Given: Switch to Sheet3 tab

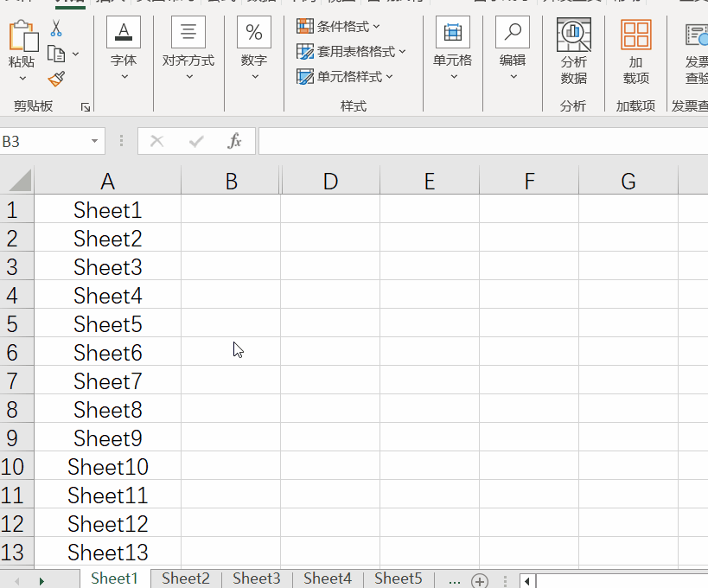Looking at the screenshot, I should (x=257, y=578).
